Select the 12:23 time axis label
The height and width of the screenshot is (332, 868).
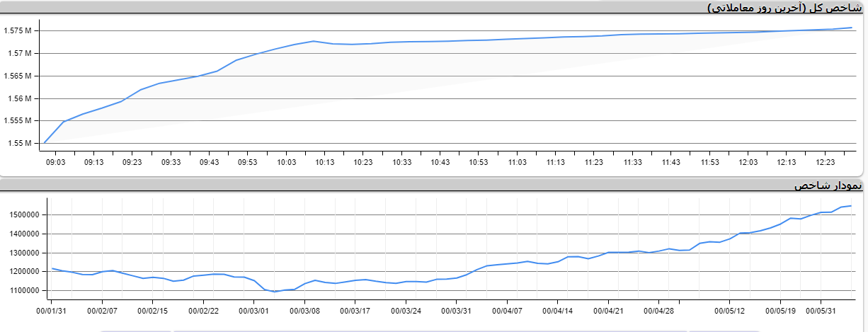click(826, 162)
